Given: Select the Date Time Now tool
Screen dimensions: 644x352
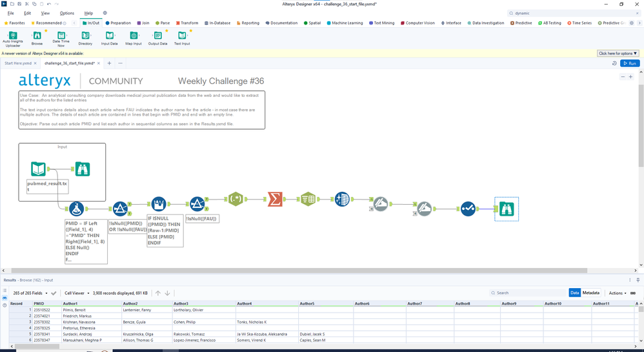Looking at the screenshot, I should click(x=61, y=39).
